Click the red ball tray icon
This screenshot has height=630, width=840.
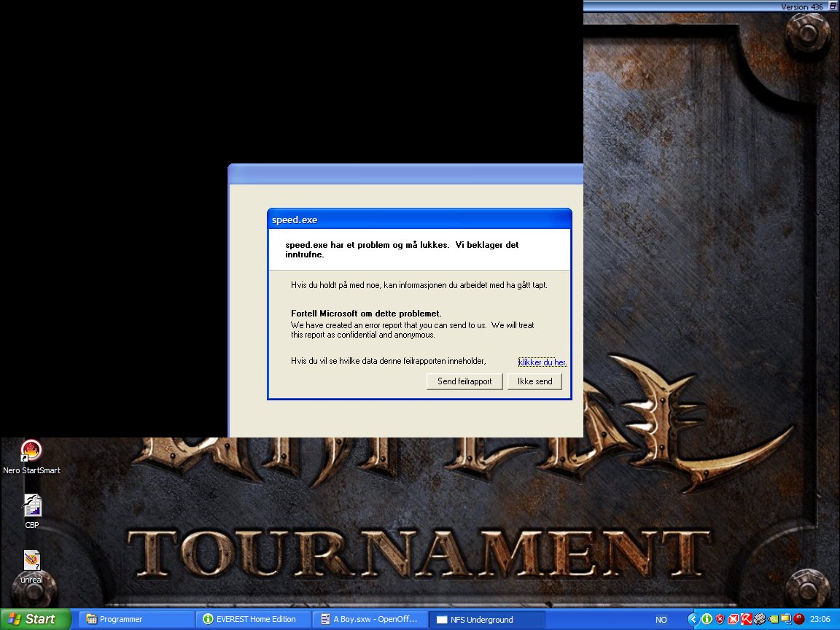point(798,619)
